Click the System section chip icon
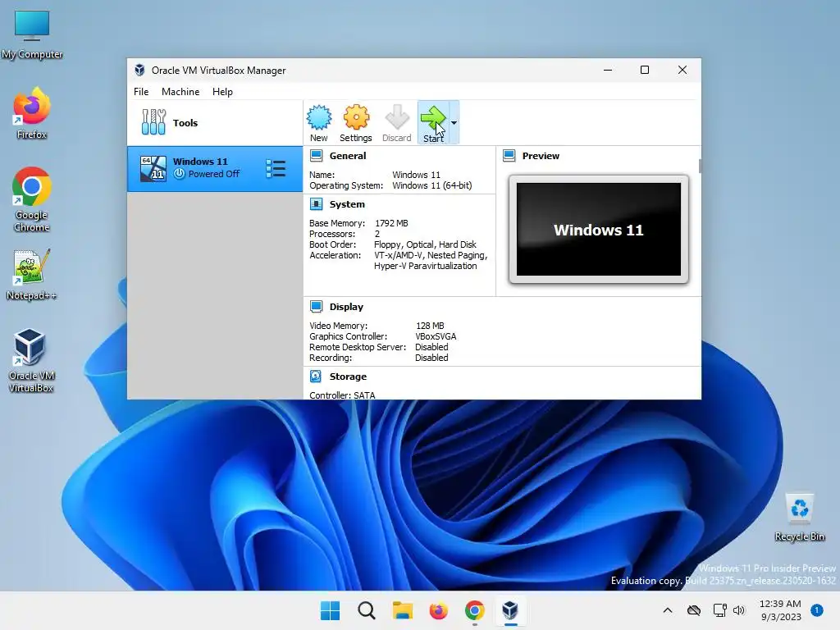840x630 pixels. (316, 204)
